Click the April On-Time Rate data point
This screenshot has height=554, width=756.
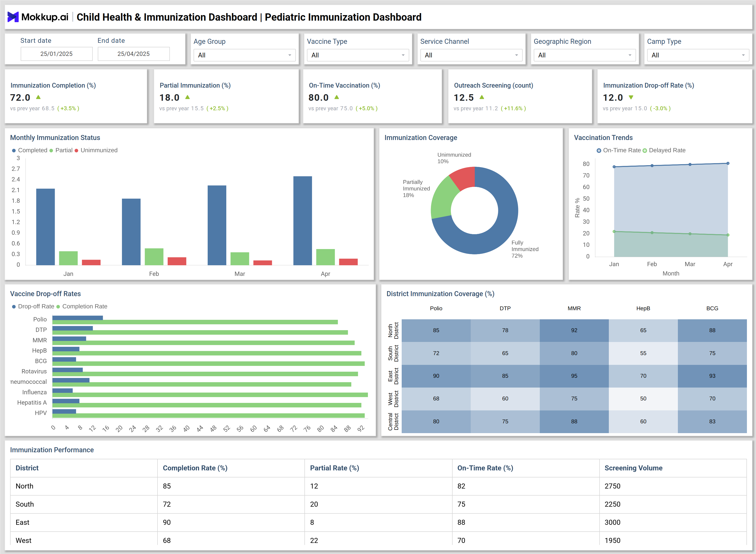click(728, 163)
